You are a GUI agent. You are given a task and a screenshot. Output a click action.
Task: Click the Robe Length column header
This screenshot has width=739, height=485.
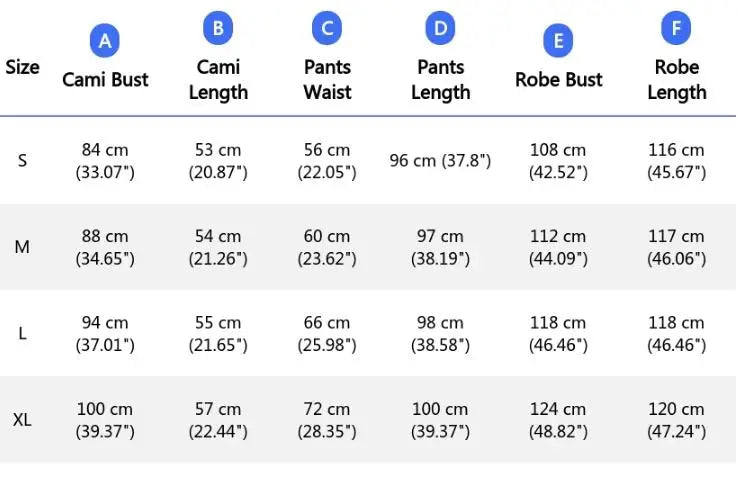(676, 79)
